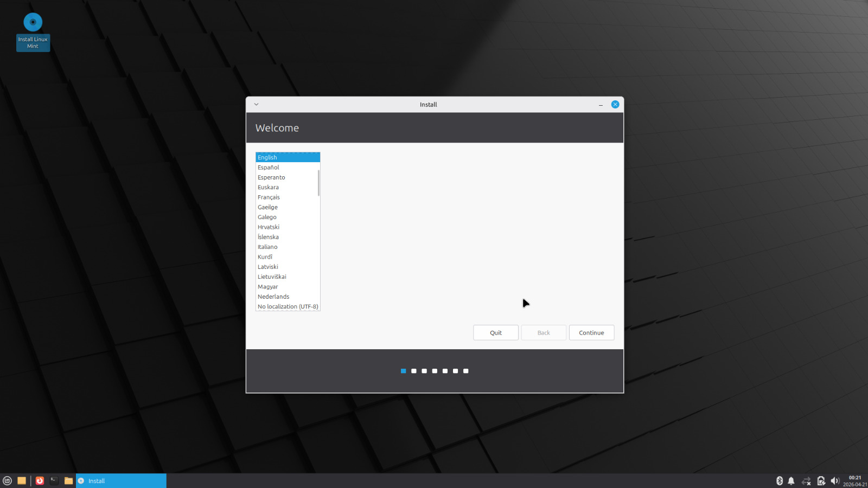868x488 pixels.
Task: Expand the Install window title menu chevron
Action: 257,105
